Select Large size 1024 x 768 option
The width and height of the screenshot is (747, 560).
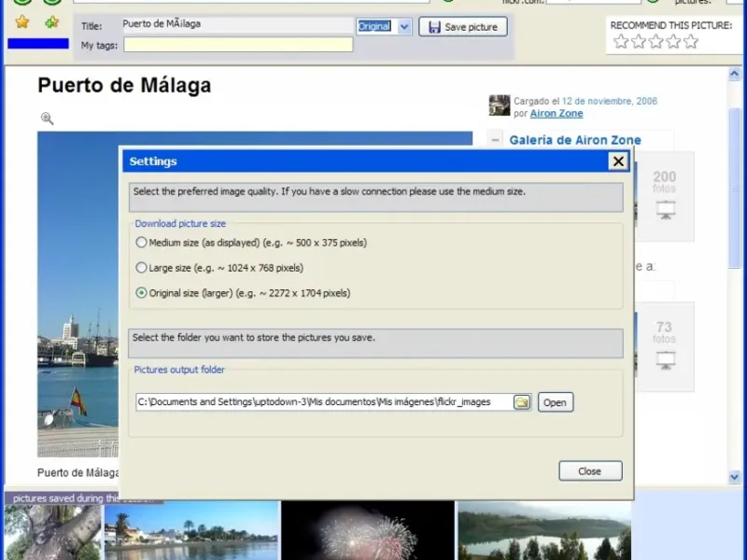pos(141,268)
